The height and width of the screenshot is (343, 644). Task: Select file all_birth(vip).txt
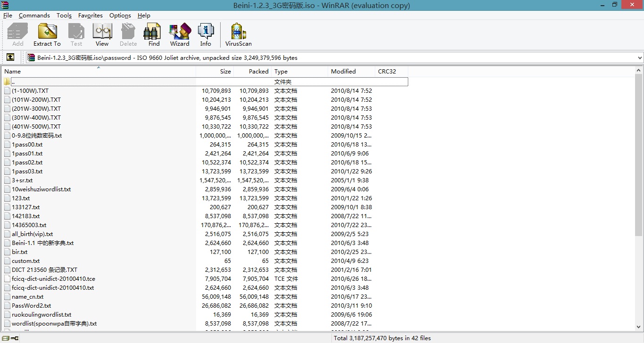33,234
